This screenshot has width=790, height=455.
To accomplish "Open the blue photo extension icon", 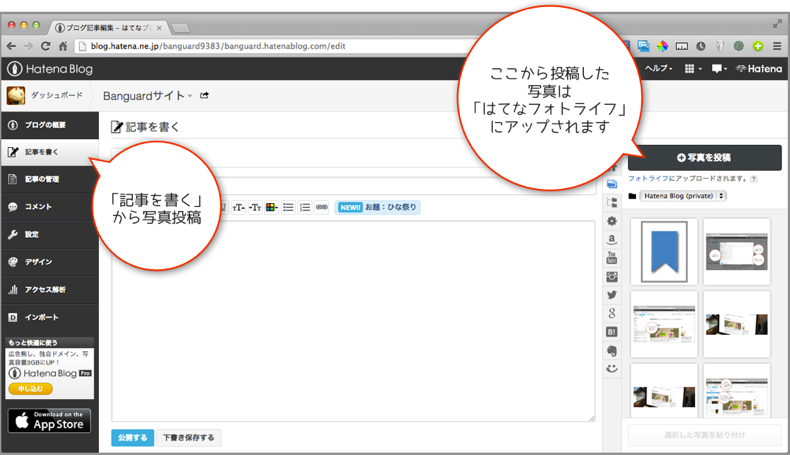I will pyautogui.click(x=643, y=46).
